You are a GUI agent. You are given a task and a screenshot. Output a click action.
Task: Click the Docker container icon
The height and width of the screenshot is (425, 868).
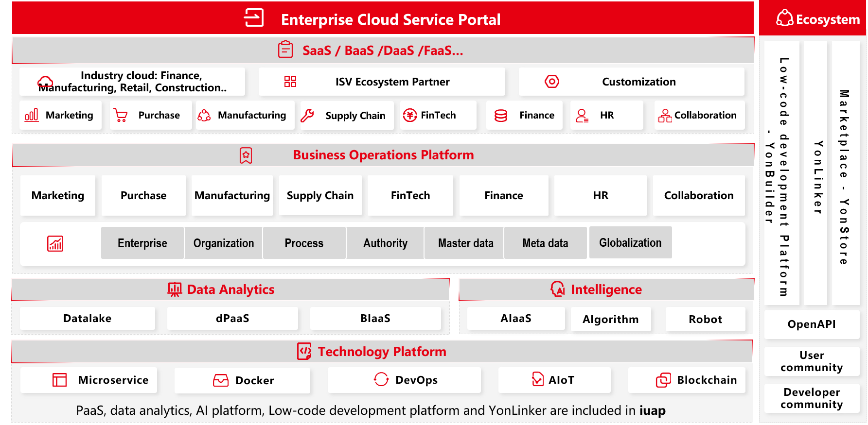tap(221, 380)
